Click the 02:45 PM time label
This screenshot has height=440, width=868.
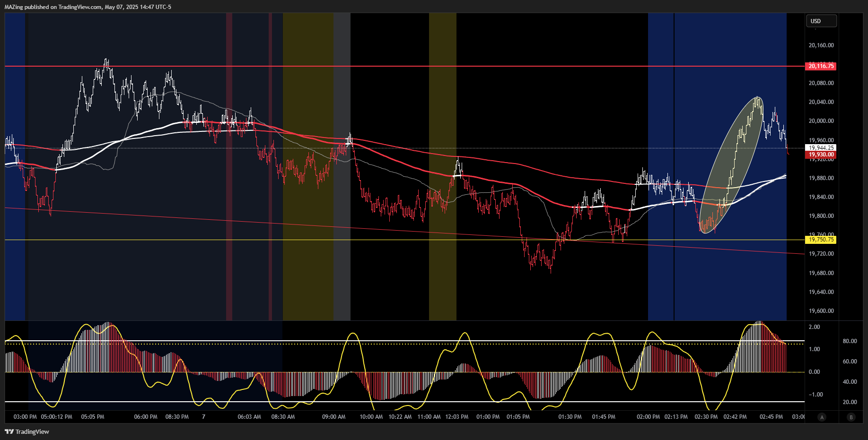click(771, 417)
